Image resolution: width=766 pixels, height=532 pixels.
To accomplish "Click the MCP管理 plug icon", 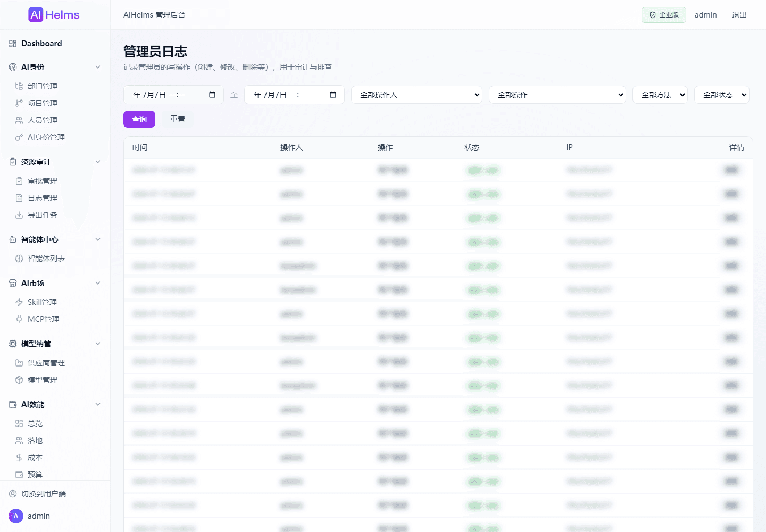I will coord(19,319).
